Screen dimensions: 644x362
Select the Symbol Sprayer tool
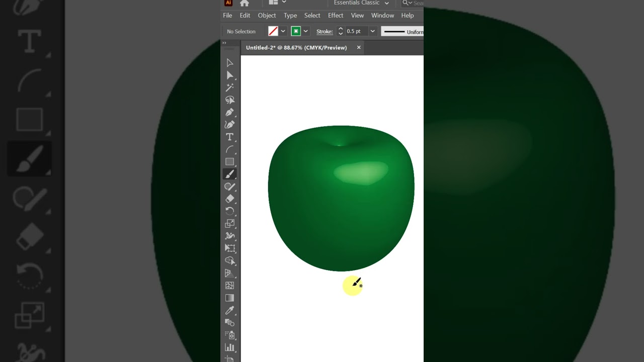229,335
